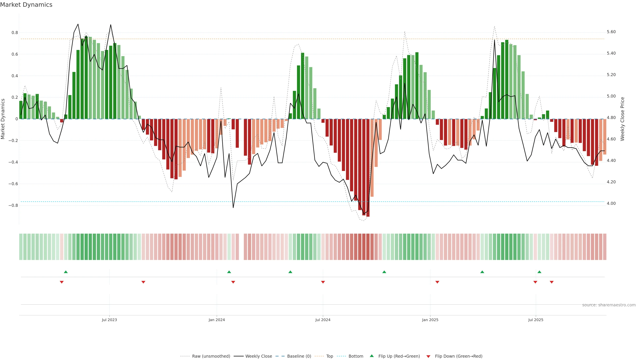
Task: Click the Flip Down red triangle in legend
Action: click(x=428, y=356)
